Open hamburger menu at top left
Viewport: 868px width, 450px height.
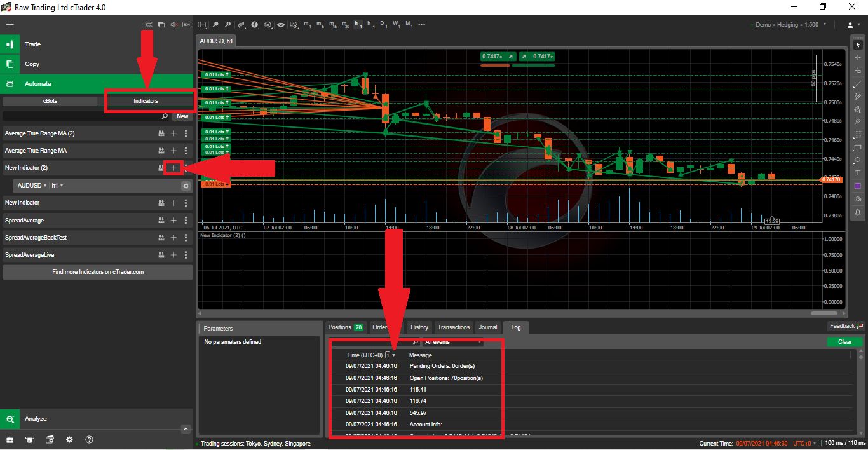click(x=10, y=25)
